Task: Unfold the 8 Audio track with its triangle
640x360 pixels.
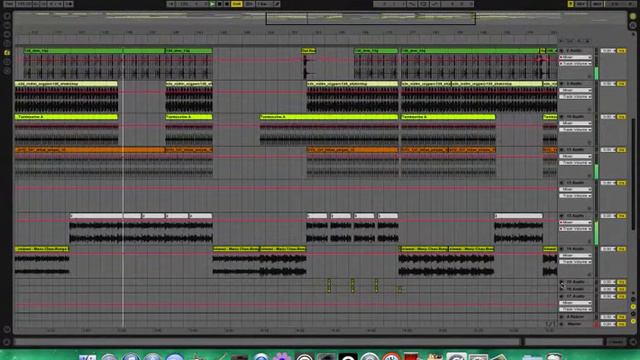Action: 562,51
